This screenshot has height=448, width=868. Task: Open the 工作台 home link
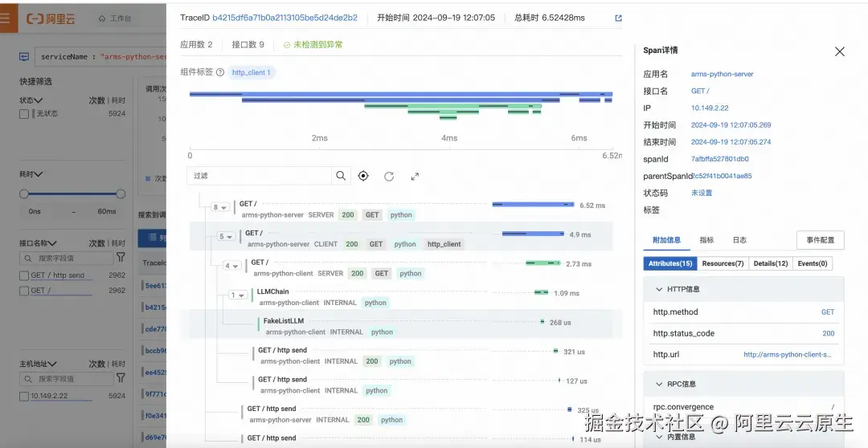click(x=115, y=18)
